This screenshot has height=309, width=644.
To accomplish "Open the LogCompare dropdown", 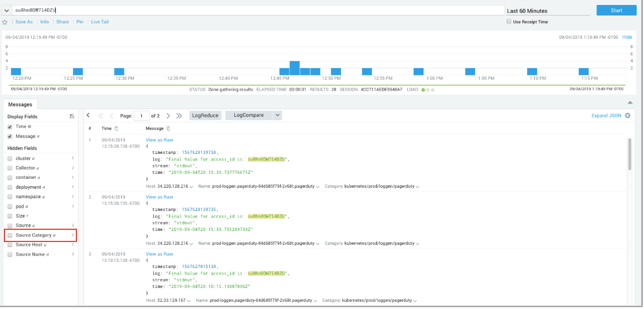I will coord(254,115).
